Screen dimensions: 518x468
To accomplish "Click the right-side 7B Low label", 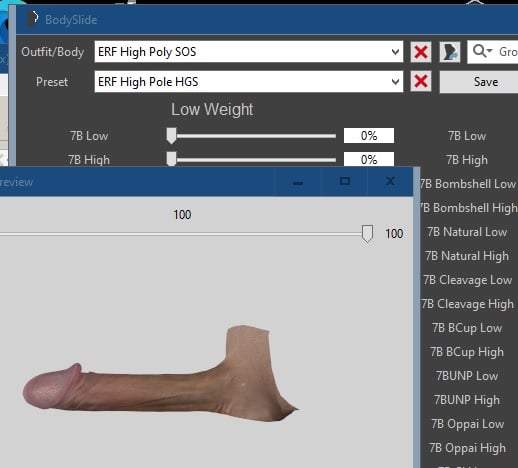I will 467,136.
